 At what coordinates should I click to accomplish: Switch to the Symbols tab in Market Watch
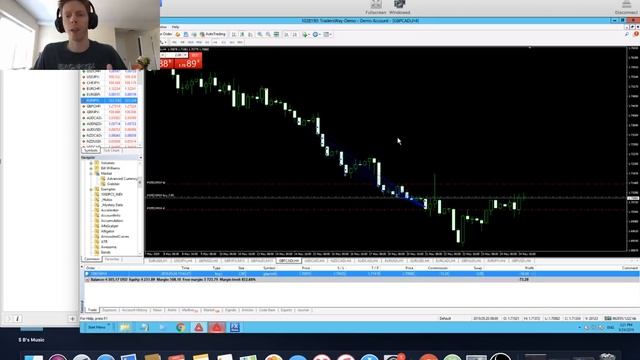91,151
